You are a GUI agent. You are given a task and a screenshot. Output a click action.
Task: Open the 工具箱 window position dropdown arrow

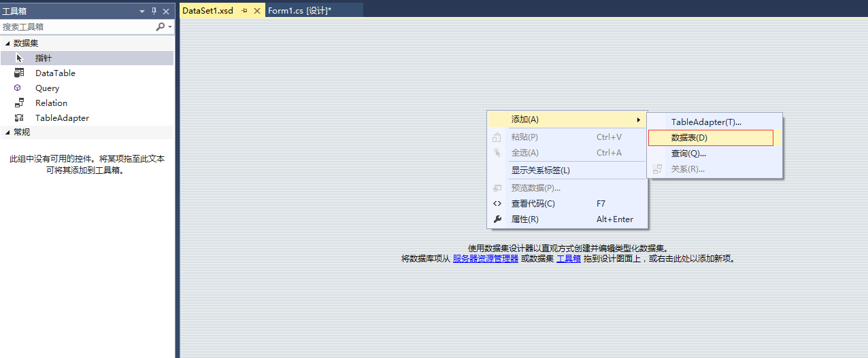point(142,11)
